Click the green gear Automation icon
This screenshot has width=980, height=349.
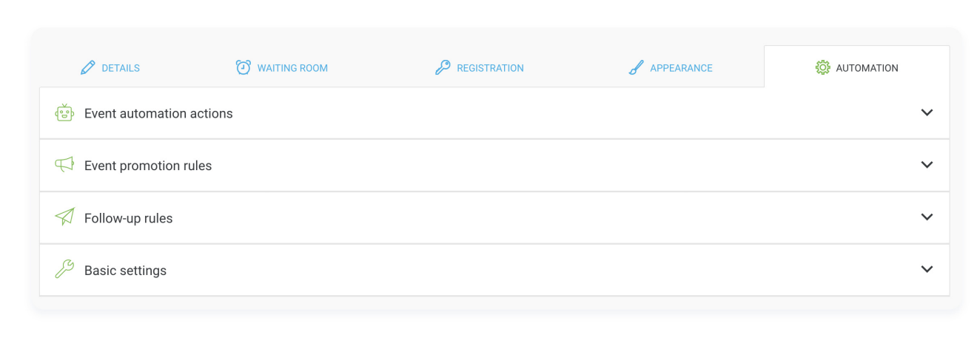coord(822,67)
